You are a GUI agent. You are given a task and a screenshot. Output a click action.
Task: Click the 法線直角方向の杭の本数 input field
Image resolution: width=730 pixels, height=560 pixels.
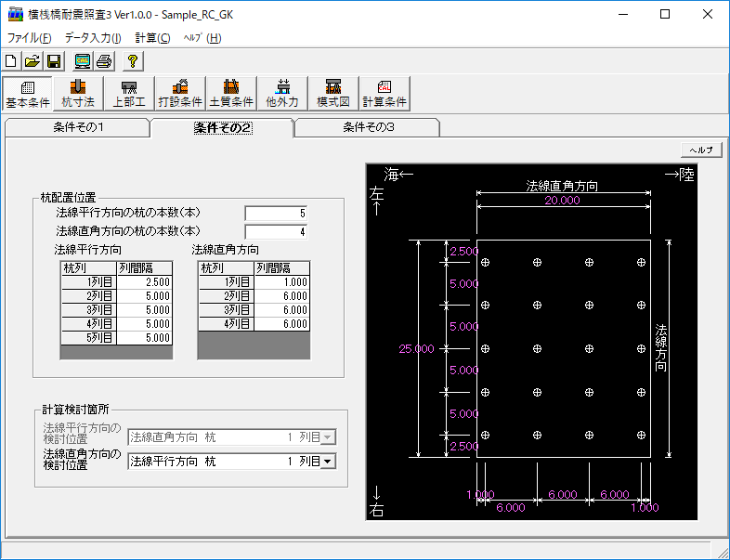276,231
